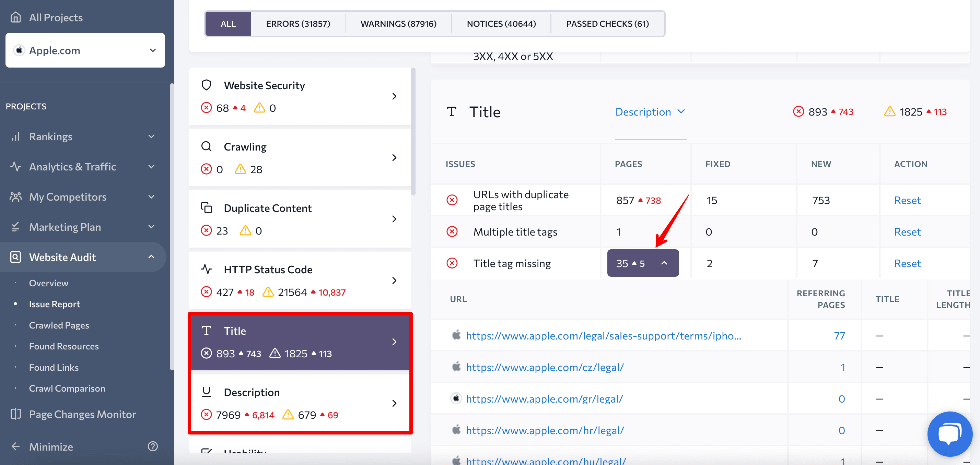Click the Description underline U icon
This screenshot has height=465, width=980.
pos(206,392)
